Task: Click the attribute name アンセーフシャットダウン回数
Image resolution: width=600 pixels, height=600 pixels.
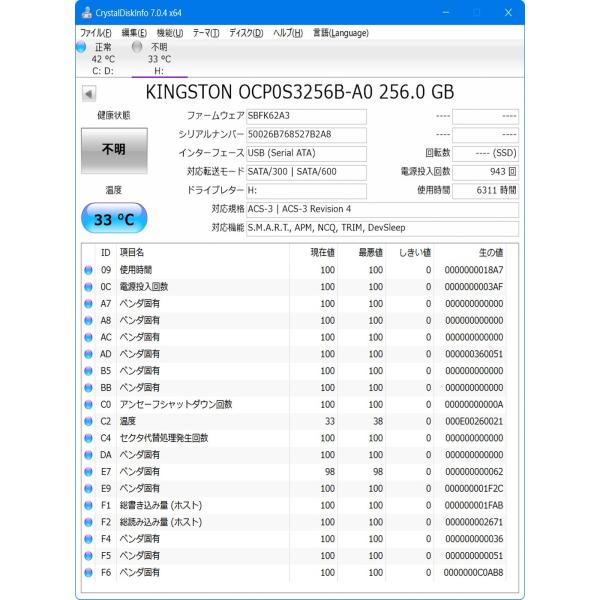Action: point(176,405)
